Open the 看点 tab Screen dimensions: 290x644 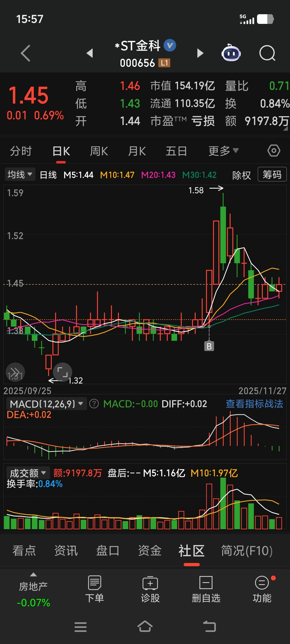pyautogui.click(x=24, y=551)
